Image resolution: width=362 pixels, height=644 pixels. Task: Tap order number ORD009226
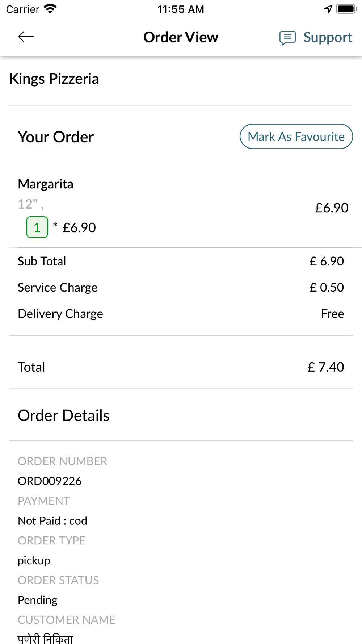click(x=50, y=481)
